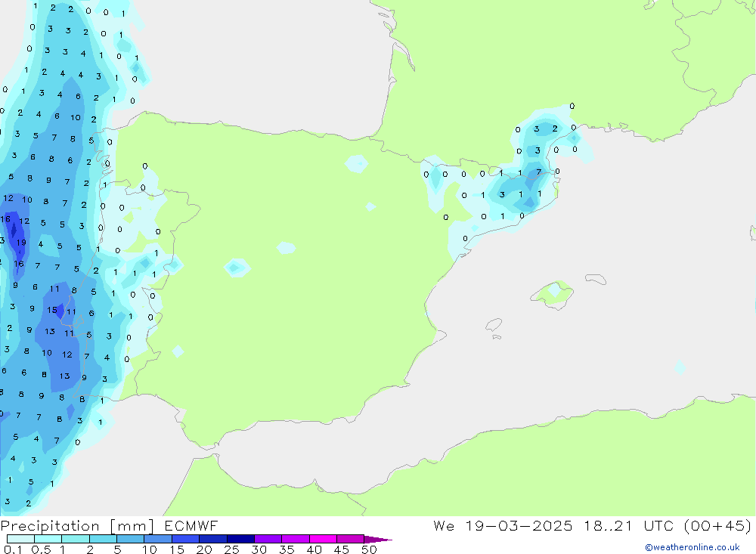Pick the lightest 0.1–0.5 mm legend swatch
Screen dimensions: 756x554
click(x=20, y=539)
